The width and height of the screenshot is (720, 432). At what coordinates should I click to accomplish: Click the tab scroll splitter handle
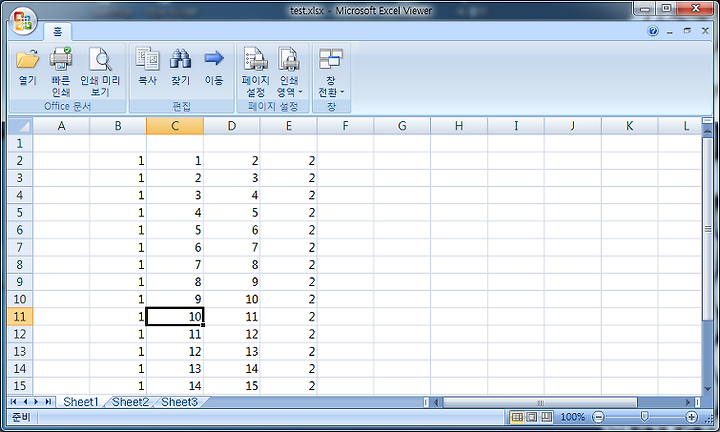426,403
